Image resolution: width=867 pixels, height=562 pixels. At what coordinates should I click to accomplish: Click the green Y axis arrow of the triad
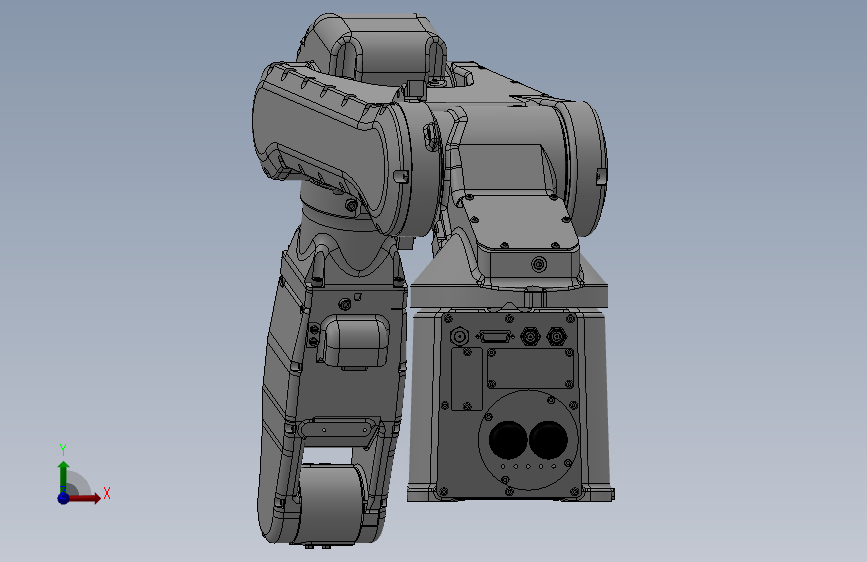pyautogui.click(x=64, y=477)
